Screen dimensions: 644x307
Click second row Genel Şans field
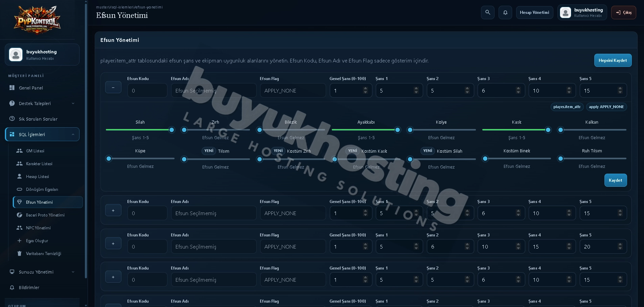point(351,213)
